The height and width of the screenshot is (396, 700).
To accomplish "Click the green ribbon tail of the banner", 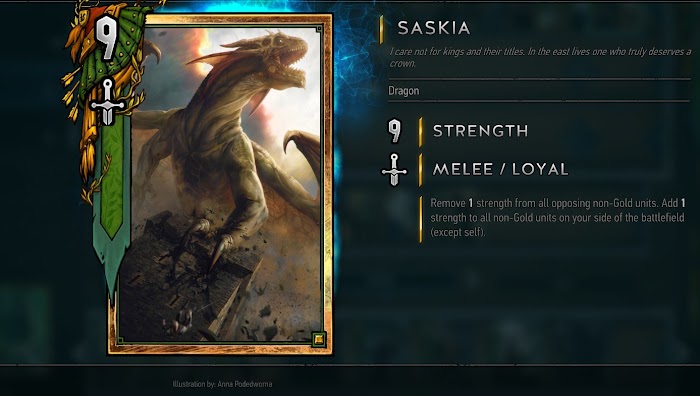I will (x=112, y=214).
